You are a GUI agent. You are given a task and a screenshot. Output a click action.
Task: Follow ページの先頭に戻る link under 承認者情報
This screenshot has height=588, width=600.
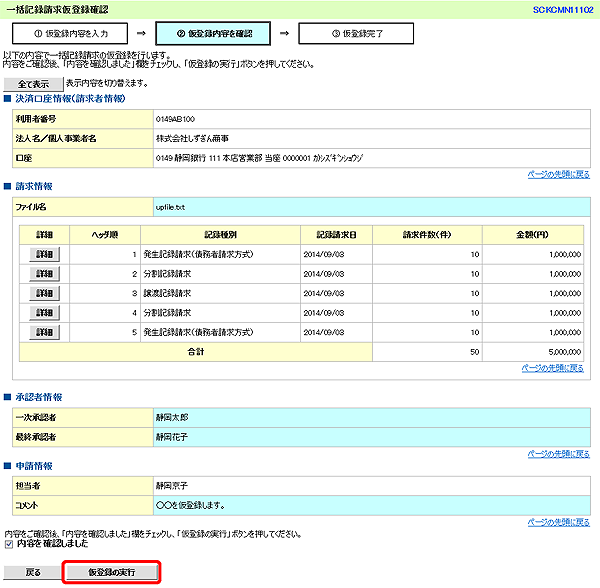tap(558, 454)
